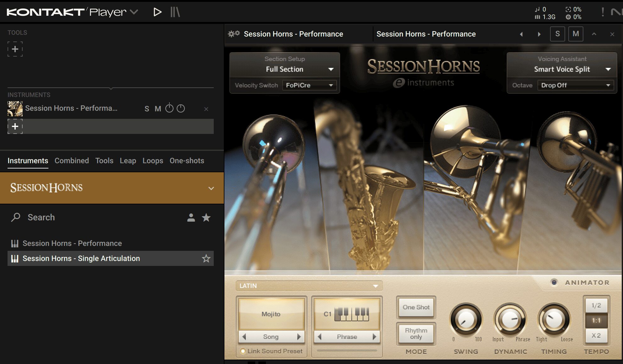Open the Kontakt Player main menu chevron
Image resolution: width=623 pixels, height=364 pixels.
pyautogui.click(x=134, y=12)
